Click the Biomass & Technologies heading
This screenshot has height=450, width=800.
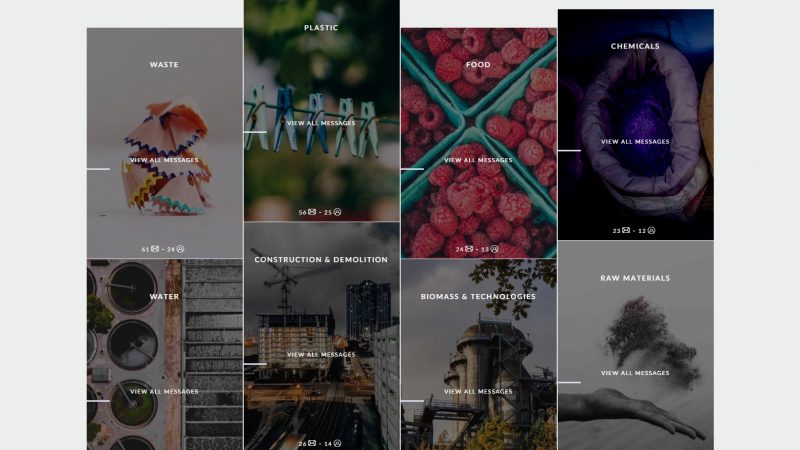(478, 296)
